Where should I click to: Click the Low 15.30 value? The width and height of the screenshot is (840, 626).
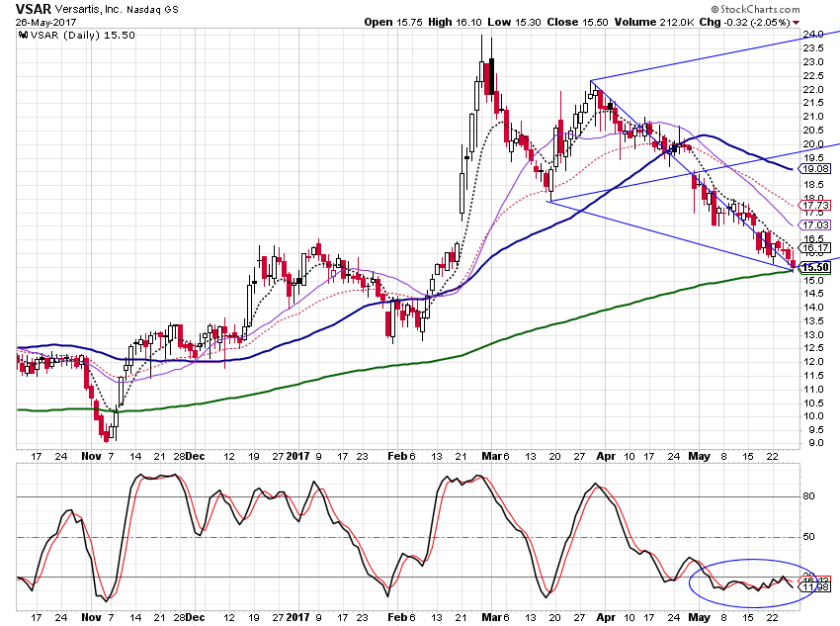click(514, 22)
